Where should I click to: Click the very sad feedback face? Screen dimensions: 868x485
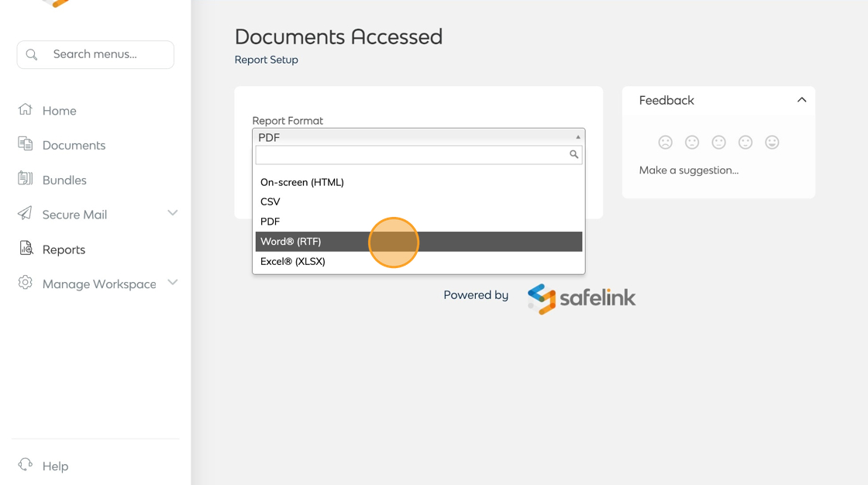pos(665,143)
